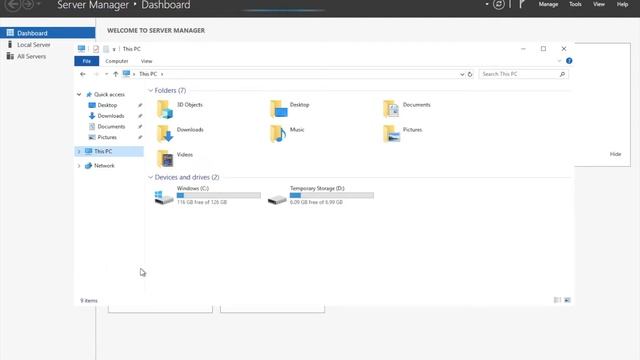
Task: Open the View ribbon tab in Explorer
Action: (147, 61)
